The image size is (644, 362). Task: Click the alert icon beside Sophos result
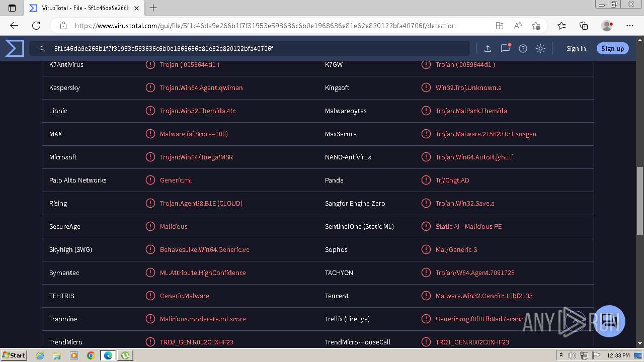point(426,249)
